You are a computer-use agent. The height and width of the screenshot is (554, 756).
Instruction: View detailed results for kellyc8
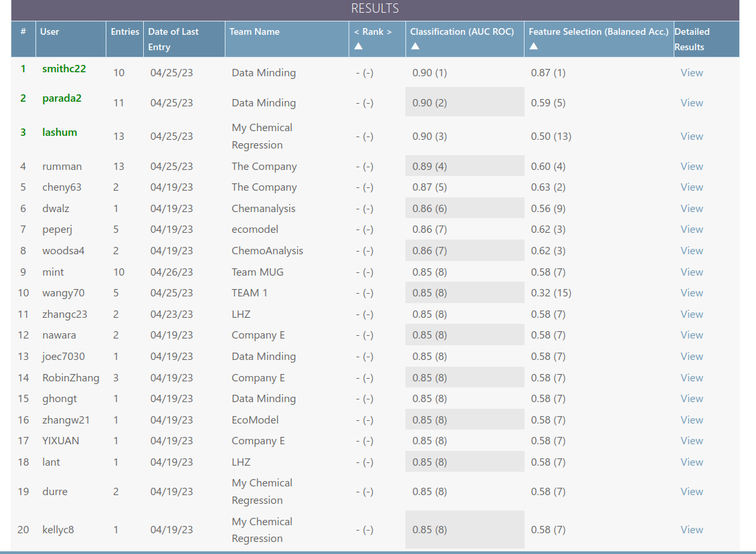[x=692, y=529]
